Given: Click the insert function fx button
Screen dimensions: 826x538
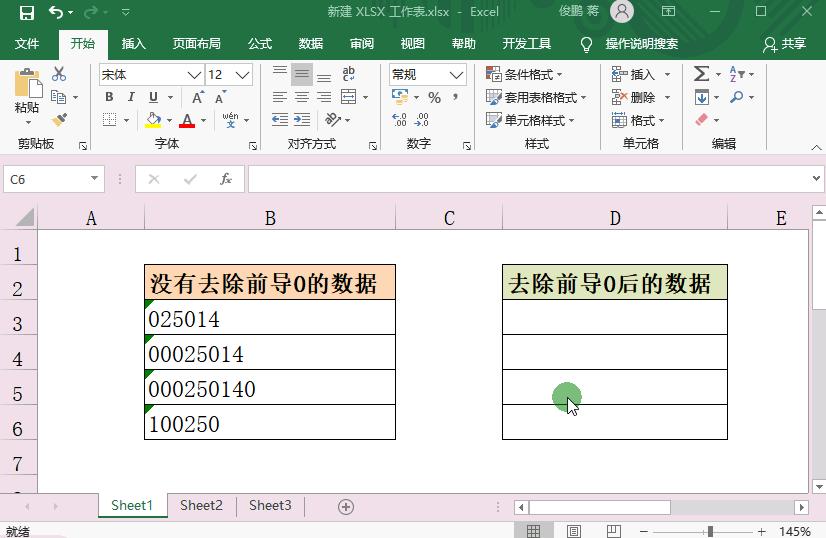Looking at the screenshot, I should click(225, 179).
